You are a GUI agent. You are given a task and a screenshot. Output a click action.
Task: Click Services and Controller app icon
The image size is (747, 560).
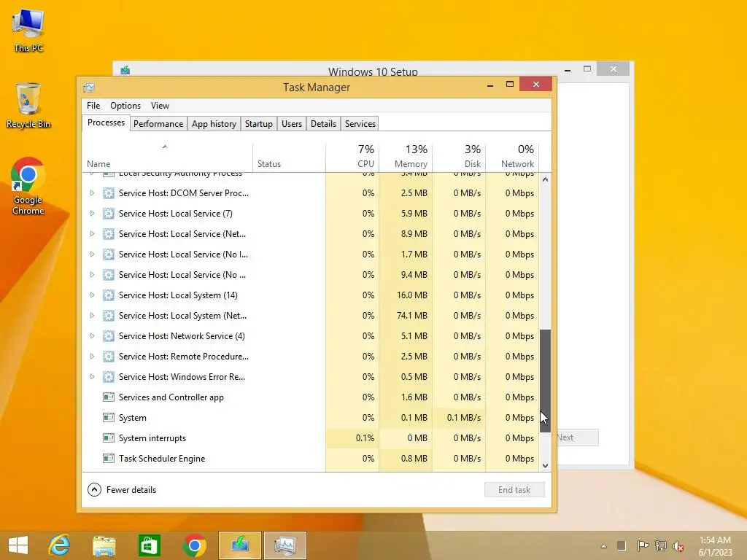pyautogui.click(x=109, y=397)
